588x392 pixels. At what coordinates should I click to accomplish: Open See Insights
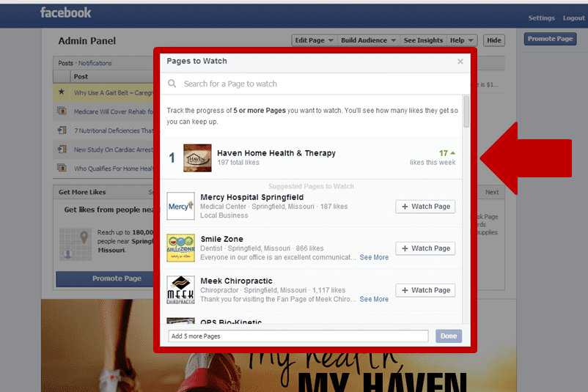(x=423, y=40)
